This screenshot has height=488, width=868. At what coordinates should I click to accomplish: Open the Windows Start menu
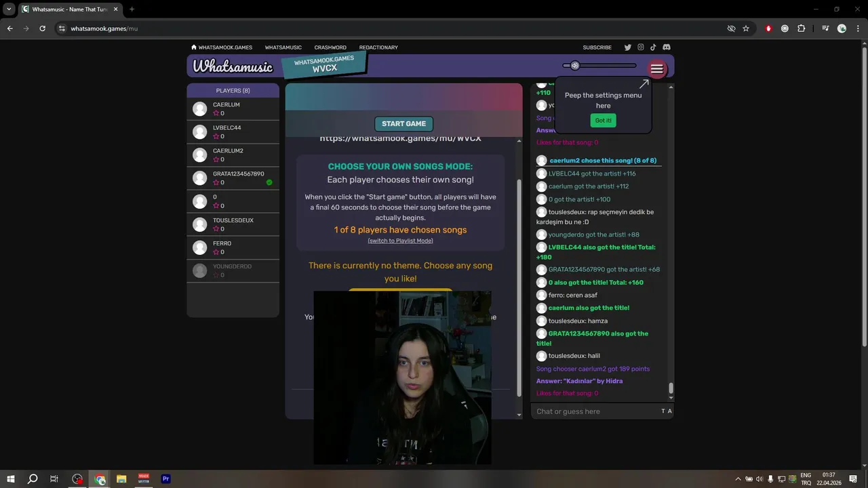[x=11, y=479]
